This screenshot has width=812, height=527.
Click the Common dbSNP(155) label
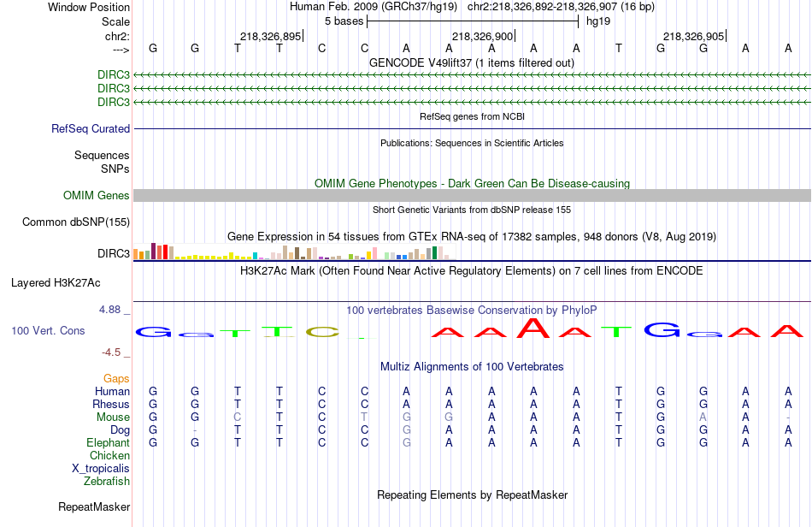76,222
